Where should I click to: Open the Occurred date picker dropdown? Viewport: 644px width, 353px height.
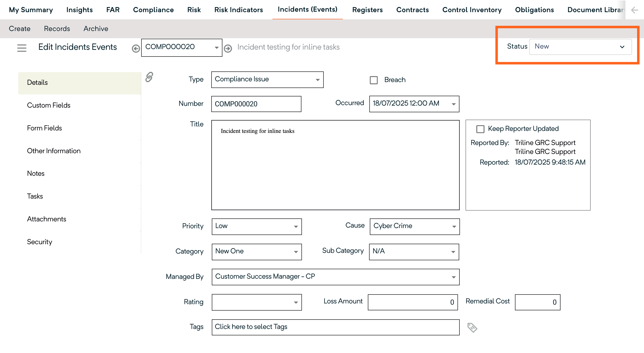pos(414,104)
